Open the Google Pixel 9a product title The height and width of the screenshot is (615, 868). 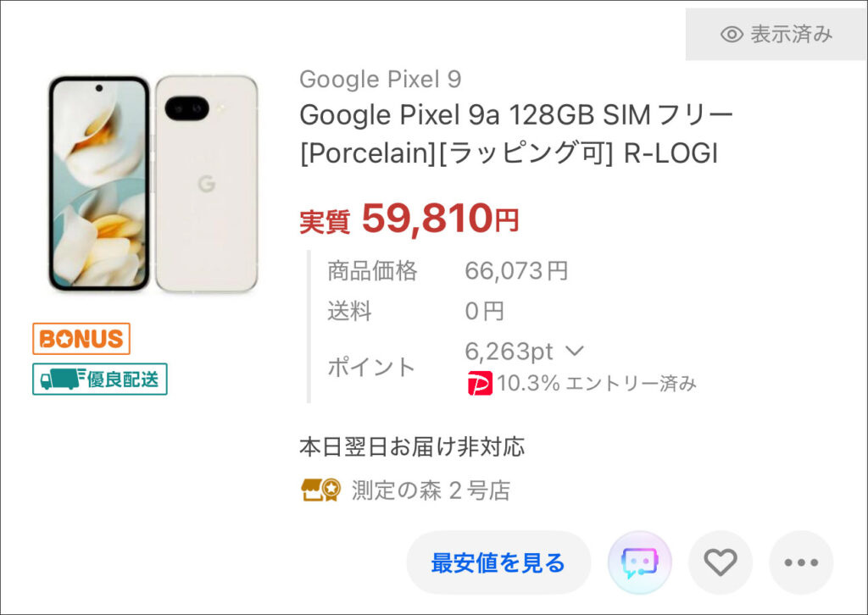pyautogui.click(x=516, y=134)
